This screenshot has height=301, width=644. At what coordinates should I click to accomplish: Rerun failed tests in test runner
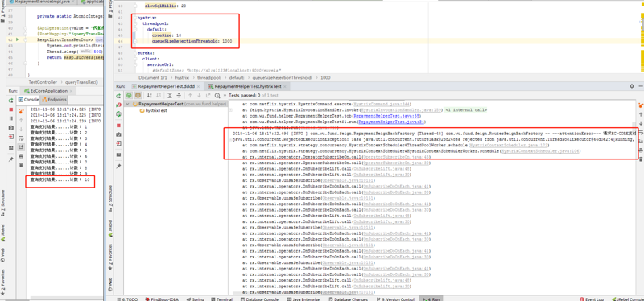pos(118,105)
